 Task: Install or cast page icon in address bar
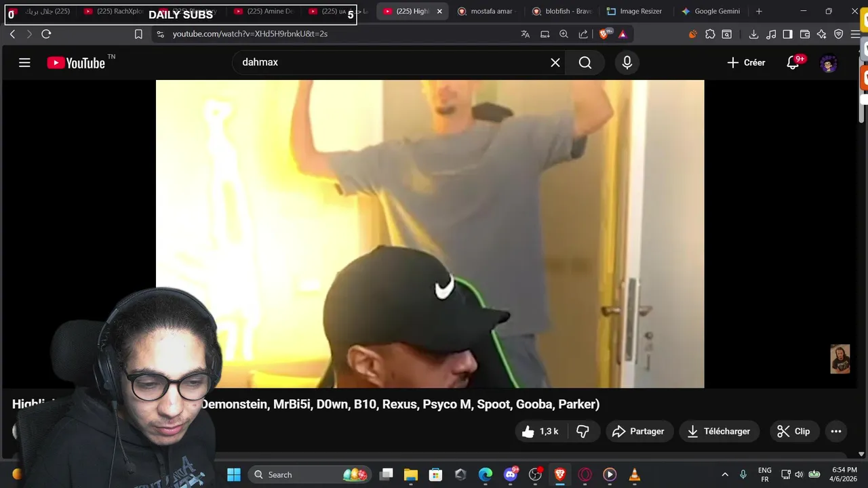point(545,34)
